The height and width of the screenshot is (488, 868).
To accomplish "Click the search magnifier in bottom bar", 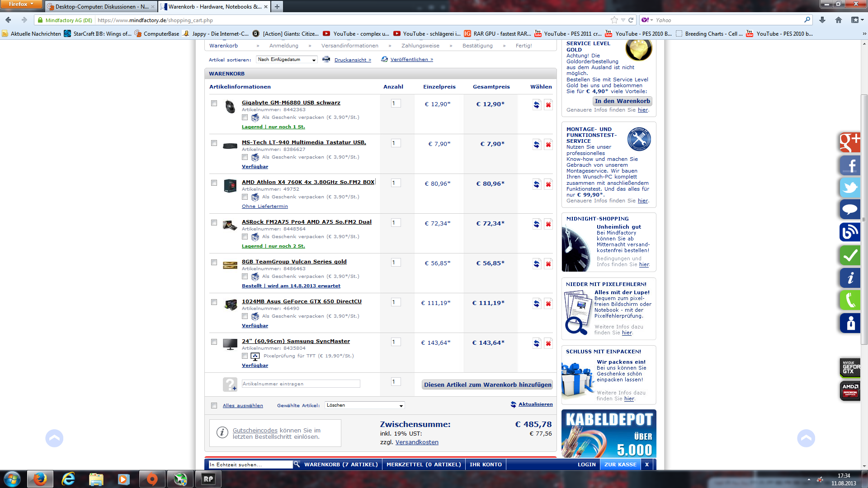I will (x=297, y=464).
